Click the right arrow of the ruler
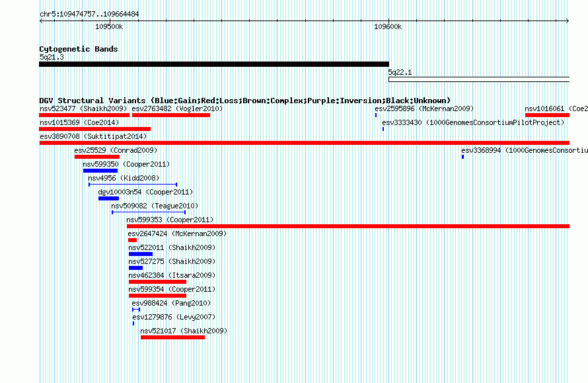This screenshot has width=588, height=383. click(568, 21)
